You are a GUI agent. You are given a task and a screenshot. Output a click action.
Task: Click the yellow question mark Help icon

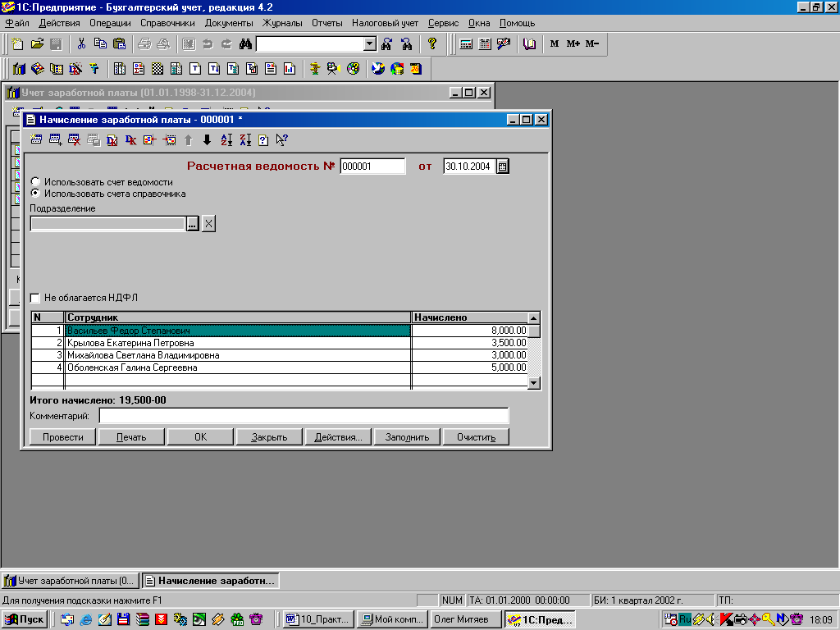tap(431, 44)
